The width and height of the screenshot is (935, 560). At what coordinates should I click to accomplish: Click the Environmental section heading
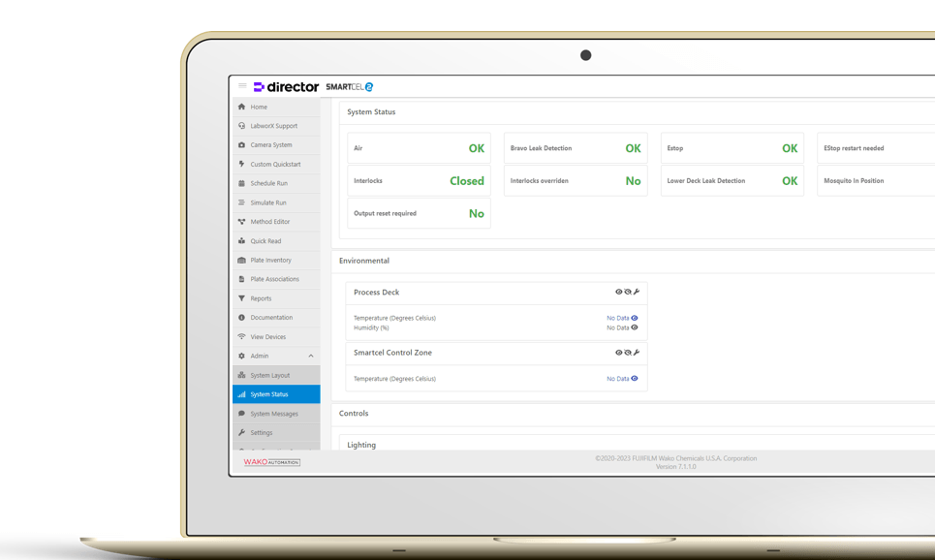click(364, 261)
